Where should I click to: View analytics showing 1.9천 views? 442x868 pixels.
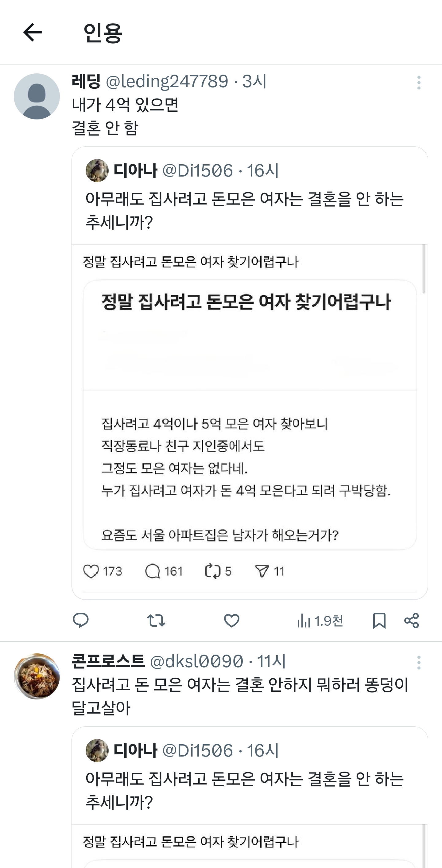(320, 620)
